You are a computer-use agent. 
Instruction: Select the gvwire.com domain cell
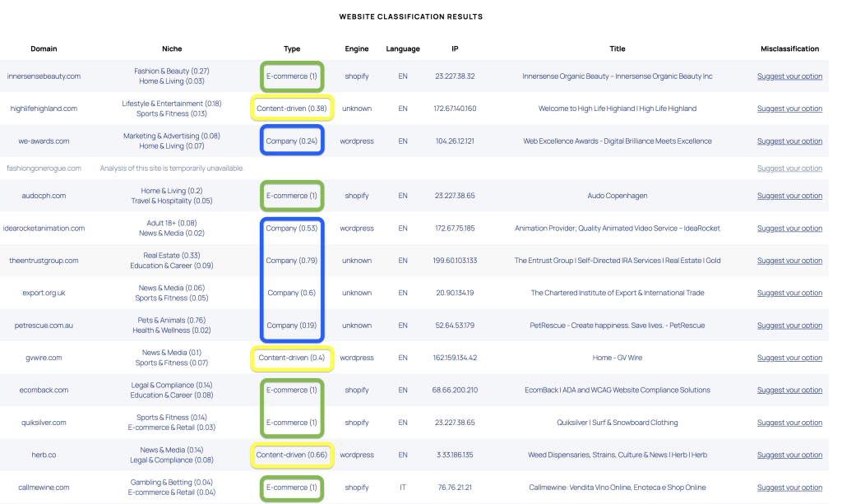click(44, 358)
